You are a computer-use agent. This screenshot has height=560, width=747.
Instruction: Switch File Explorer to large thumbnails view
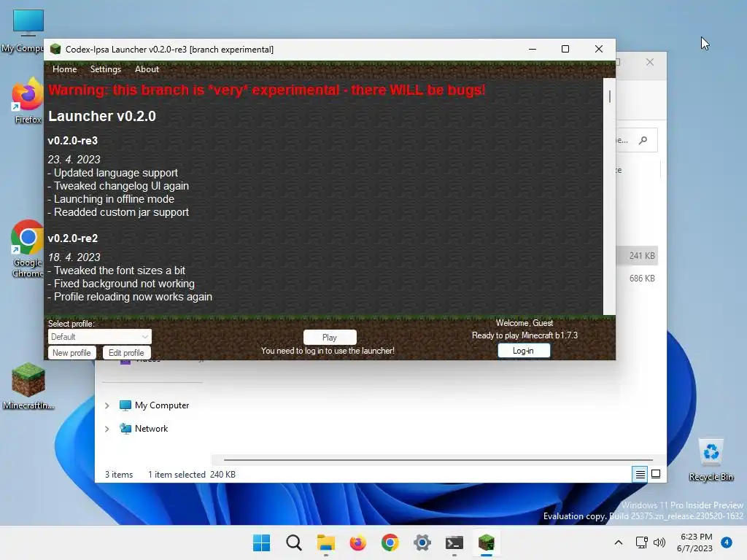coord(656,474)
